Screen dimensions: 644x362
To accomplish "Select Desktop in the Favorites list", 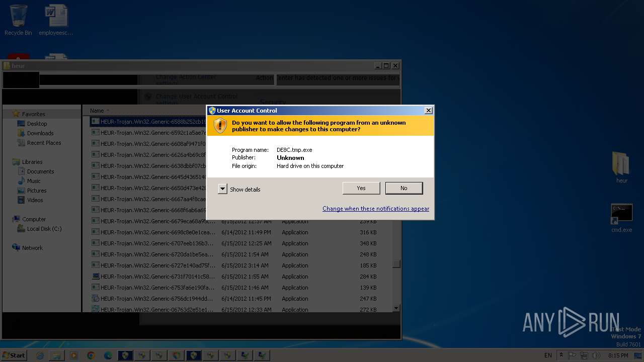I will (x=37, y=124).
